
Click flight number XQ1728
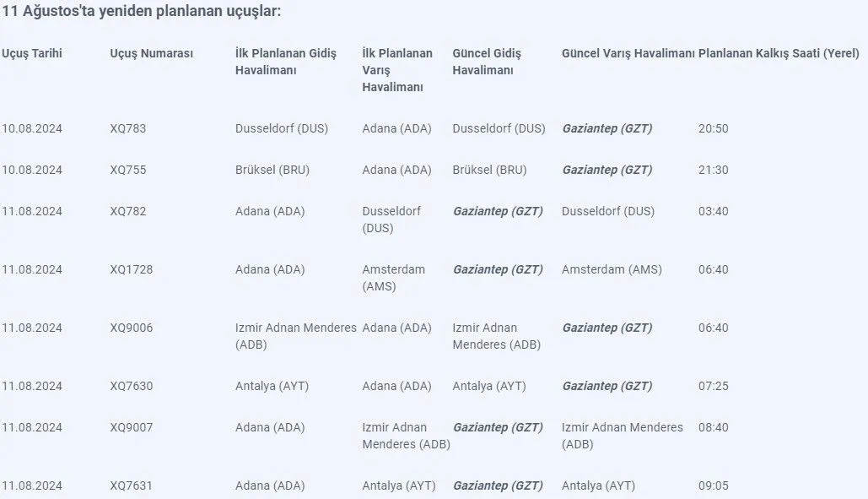coord(132,269)
